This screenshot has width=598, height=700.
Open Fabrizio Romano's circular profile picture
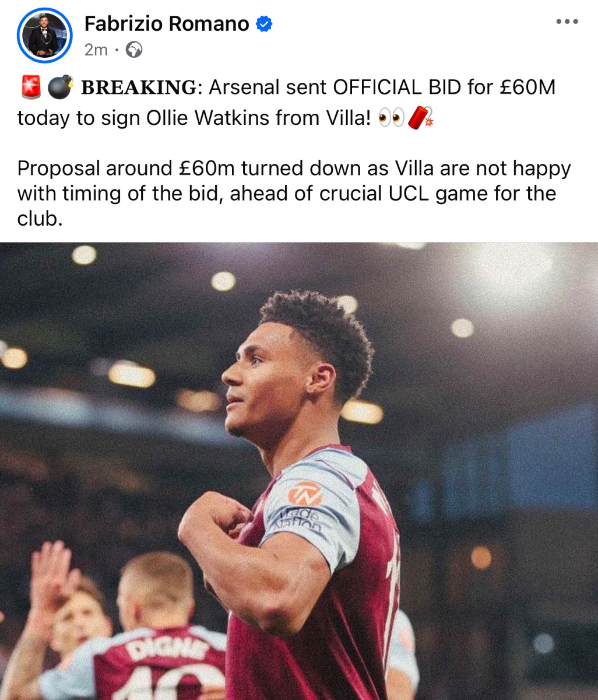44,35
